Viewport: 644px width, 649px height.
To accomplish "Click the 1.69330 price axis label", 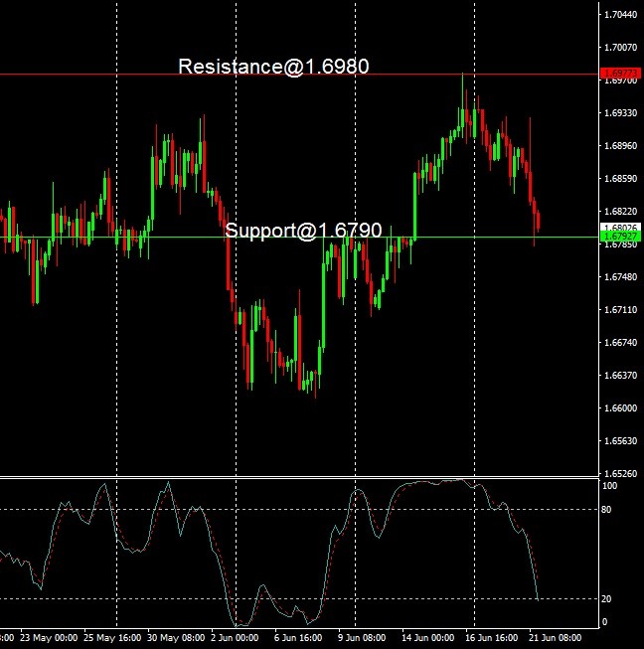I will (x=620, y=113).
